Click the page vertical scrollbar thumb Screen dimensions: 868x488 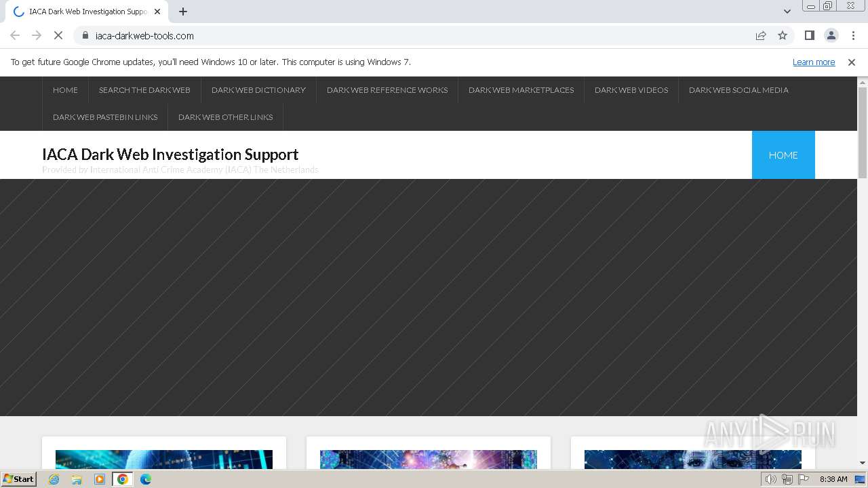(863, 132)
